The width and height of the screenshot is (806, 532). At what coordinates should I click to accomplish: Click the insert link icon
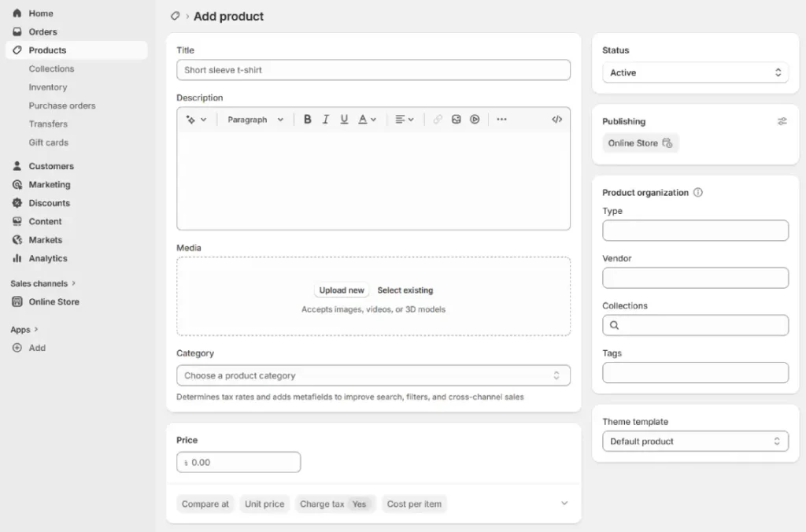(438, 120)
